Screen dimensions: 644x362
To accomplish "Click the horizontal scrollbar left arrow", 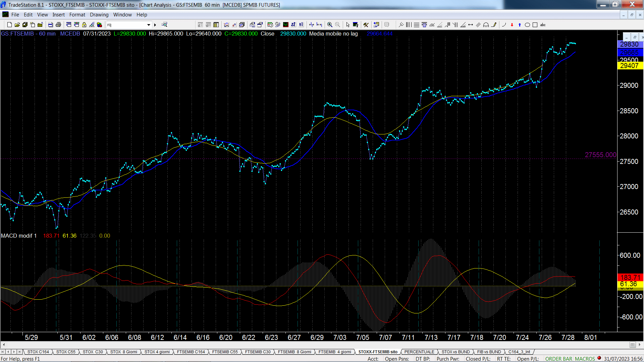I will [3, 345].
